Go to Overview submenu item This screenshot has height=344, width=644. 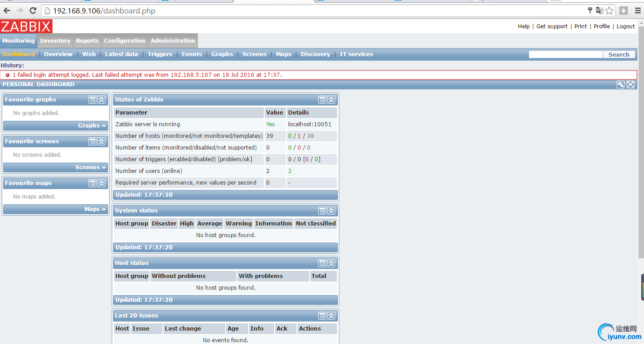pyautogui.click(x=58, y=54)
